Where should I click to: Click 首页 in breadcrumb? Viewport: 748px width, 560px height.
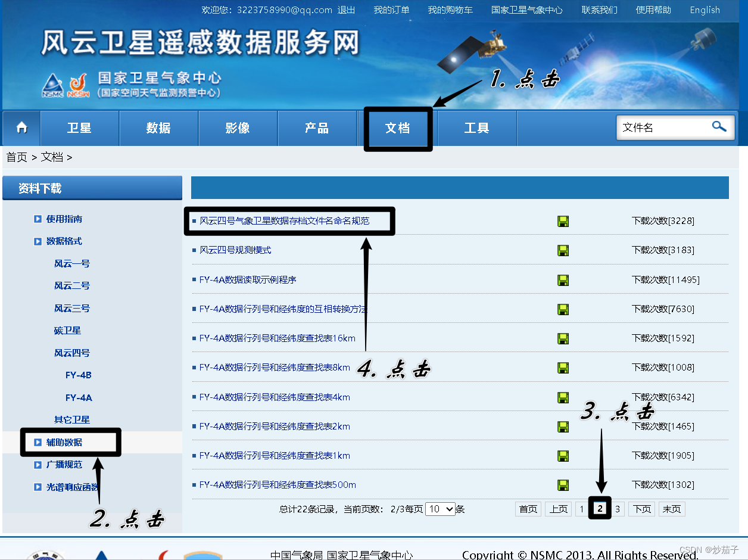click(17, 157)
